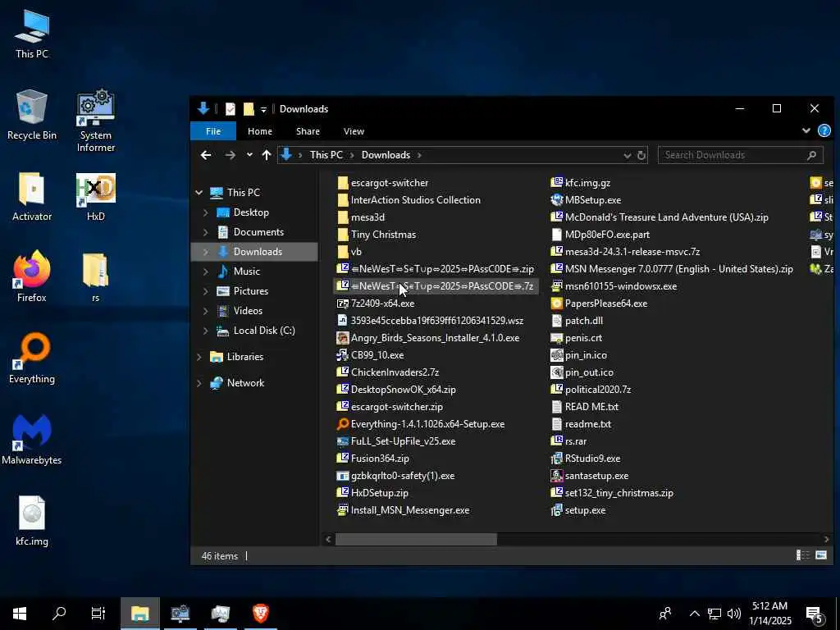Select 7z2409-x64.exe file
This screenshot has height=630, width=840.
pyautogui.click(x=376, y=304)
